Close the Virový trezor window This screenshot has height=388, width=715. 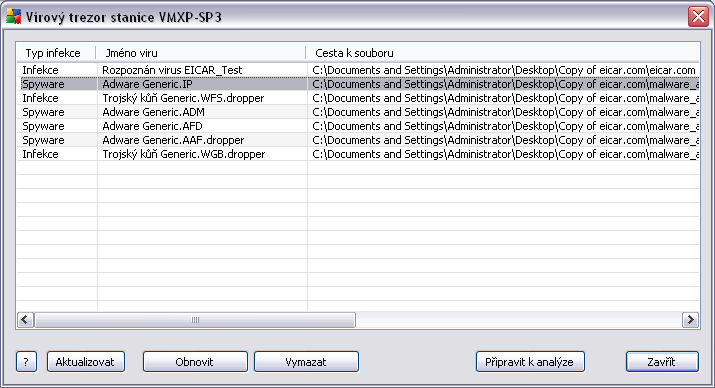[x=698, y=17]
